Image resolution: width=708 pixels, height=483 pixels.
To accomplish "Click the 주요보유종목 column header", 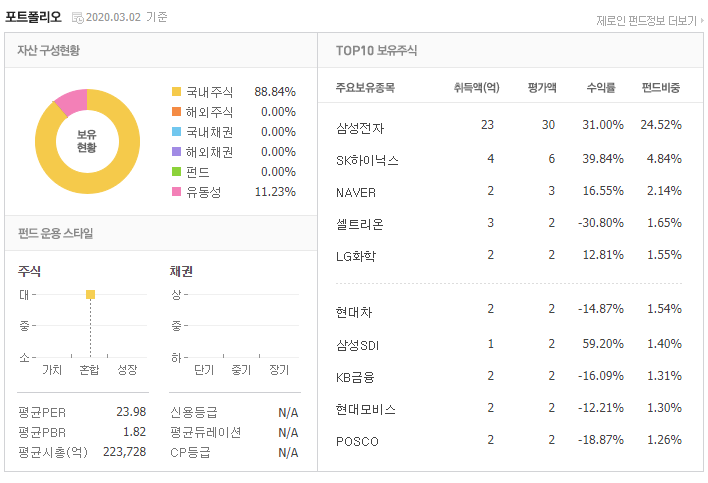I will 365,88.
